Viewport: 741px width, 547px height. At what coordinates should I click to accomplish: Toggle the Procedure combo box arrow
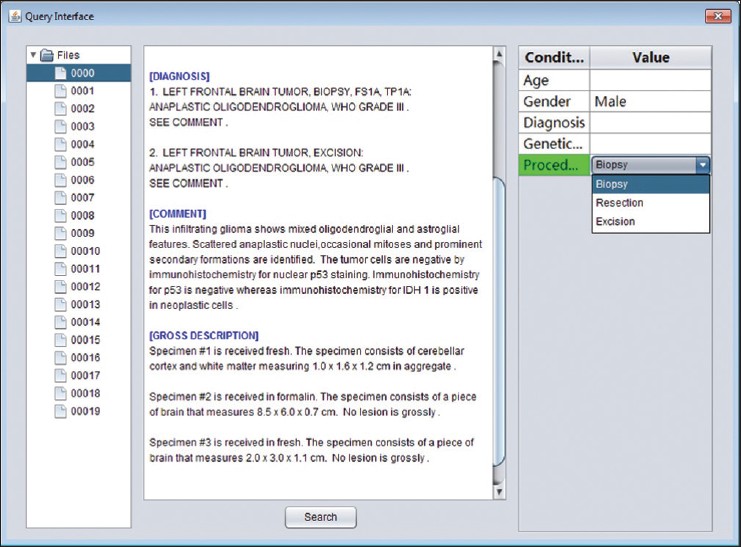click(x=702, y=165)
